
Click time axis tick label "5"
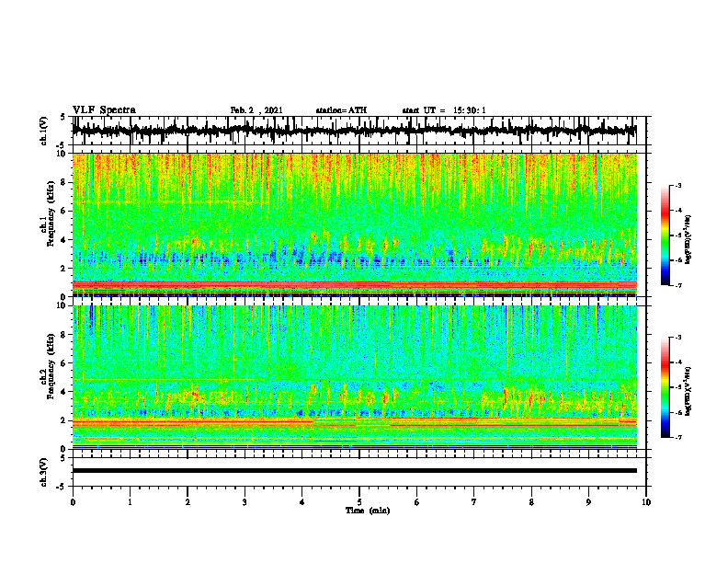point(359,502)
